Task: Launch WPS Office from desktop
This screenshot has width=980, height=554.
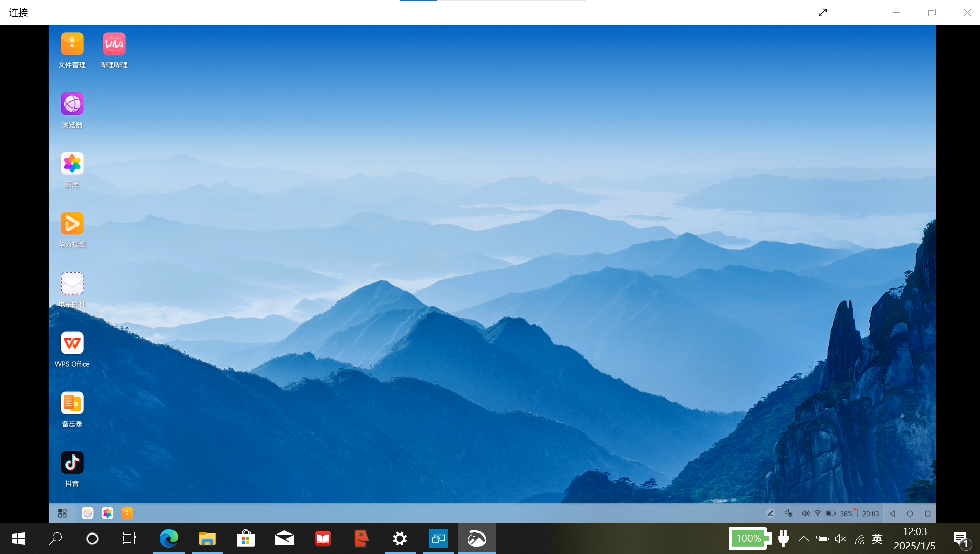Action: click(72, 343)
